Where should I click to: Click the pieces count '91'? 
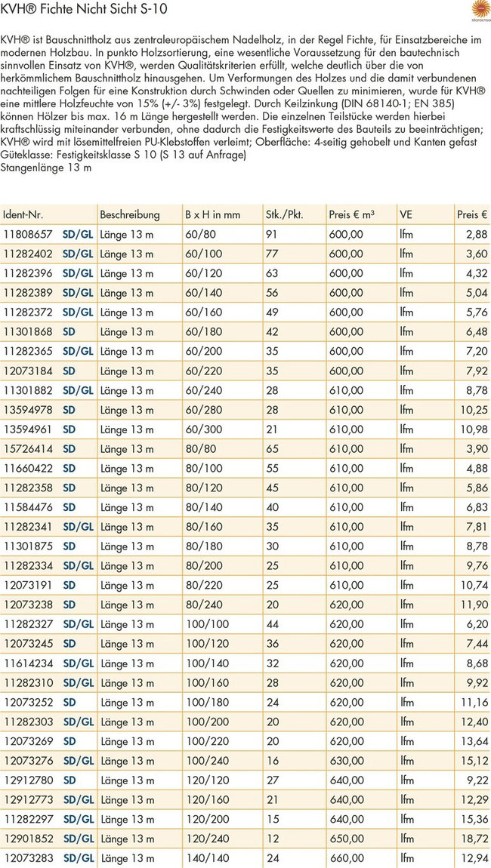click(x=271, y=235)
